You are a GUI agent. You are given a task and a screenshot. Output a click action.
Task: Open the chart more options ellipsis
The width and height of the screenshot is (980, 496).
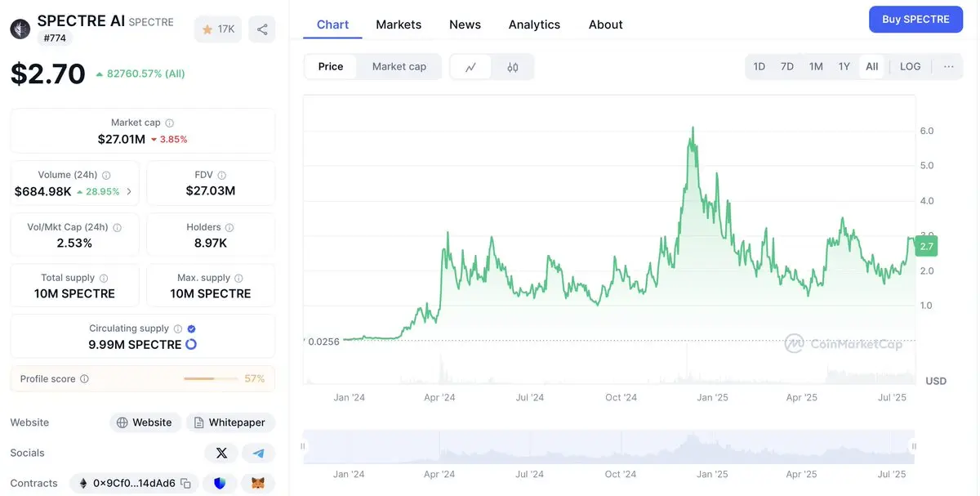pyautogui.click(x=948, y=66)
